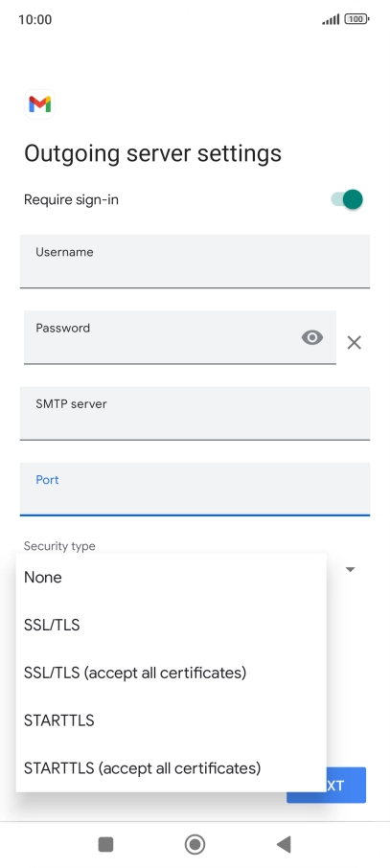Show password with the eye icon

coord(311,337)
